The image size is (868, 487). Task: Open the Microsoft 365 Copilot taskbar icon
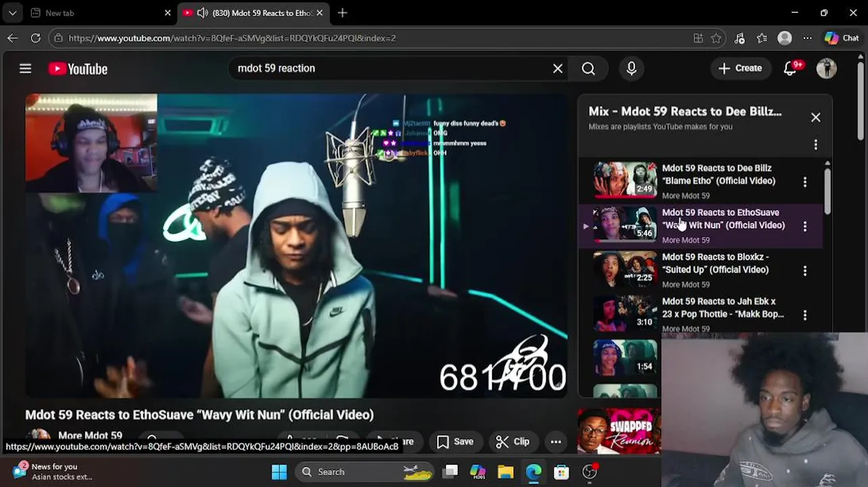tap(477, 471)
